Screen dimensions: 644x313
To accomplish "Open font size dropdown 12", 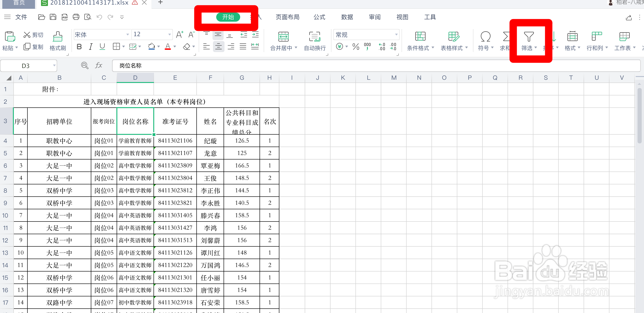I will [x=169, y=35].
